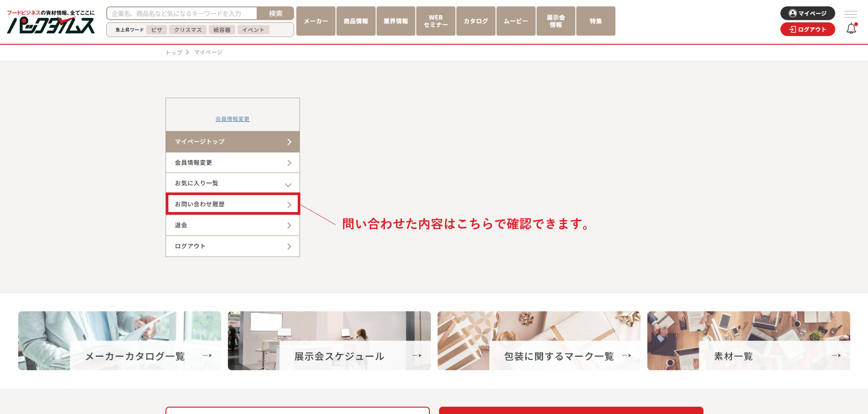The image size is (868, 414).
Task: Click arrow on メーカーカタログ一覧 banner
Action: (207, 356)
